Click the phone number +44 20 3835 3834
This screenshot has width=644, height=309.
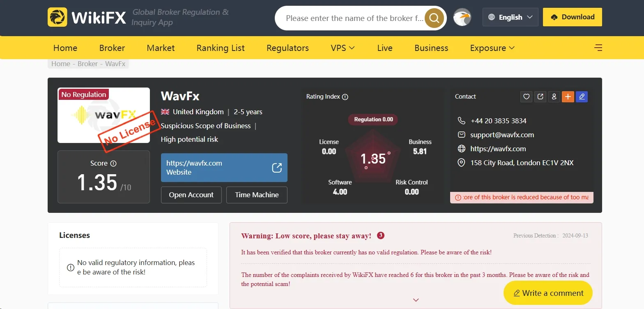pyautogui.click(x=498, y=121)
